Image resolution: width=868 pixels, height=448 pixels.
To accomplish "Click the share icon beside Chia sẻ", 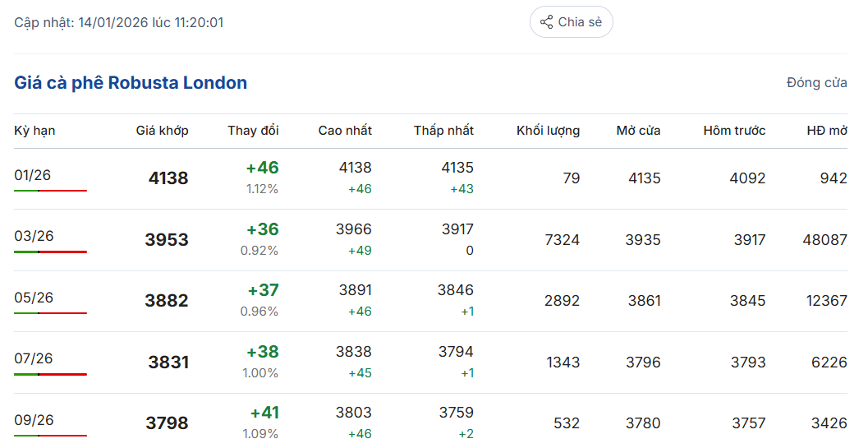I will 546,22.
